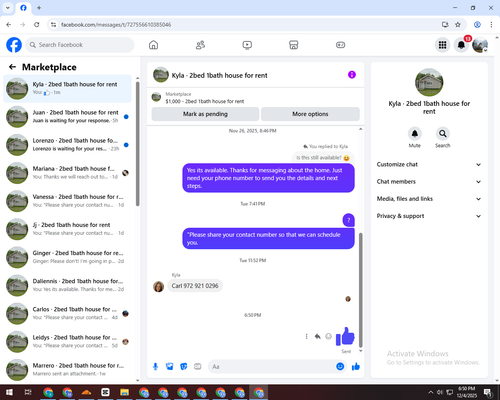Click Kyla's avatar beside her message

coord(158,286)
